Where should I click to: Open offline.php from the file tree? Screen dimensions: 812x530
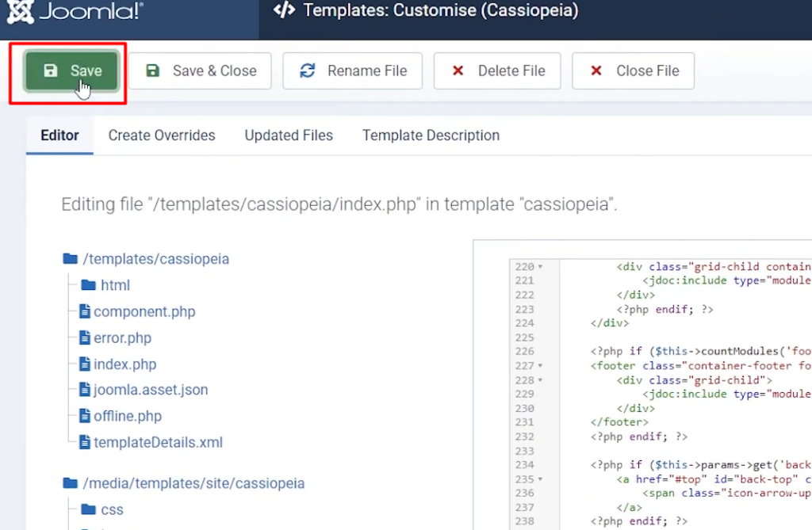[127, 416]
